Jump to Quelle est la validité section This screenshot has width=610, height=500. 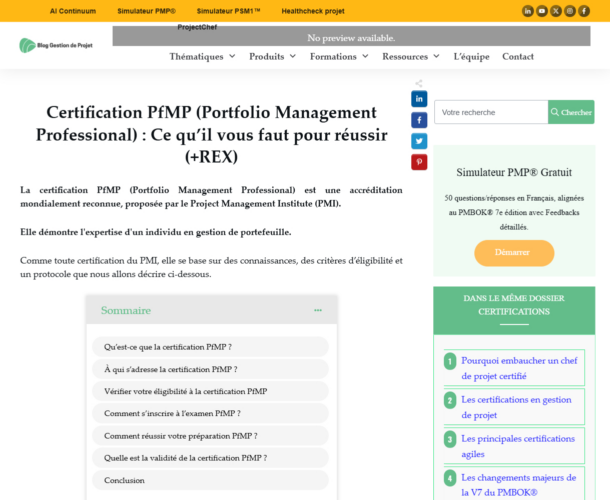pyautogui.click(x=210, y=458)
